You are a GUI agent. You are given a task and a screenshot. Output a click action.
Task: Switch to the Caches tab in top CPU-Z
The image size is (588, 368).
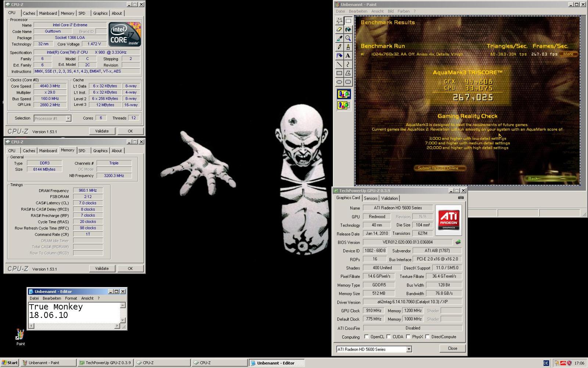click(x=29, y=13)
